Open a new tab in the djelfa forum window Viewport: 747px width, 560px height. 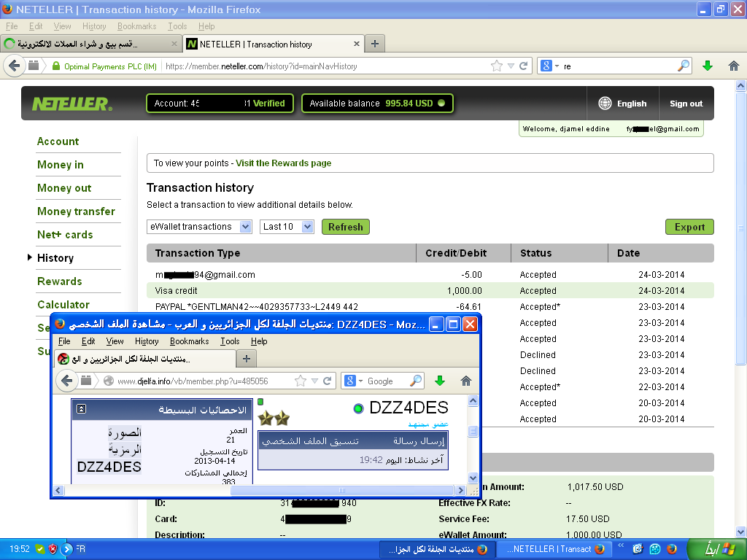click(x=247, y=359)
